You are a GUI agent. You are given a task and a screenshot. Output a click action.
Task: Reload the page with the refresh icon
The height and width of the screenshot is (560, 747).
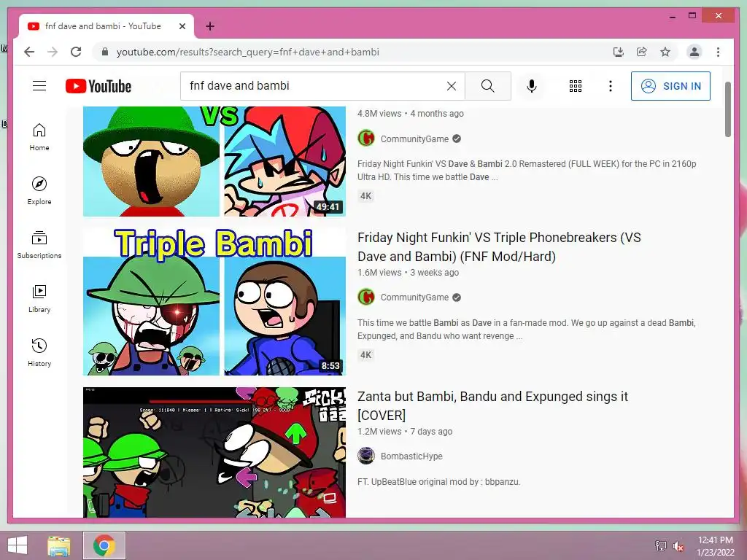click(76, 52)
